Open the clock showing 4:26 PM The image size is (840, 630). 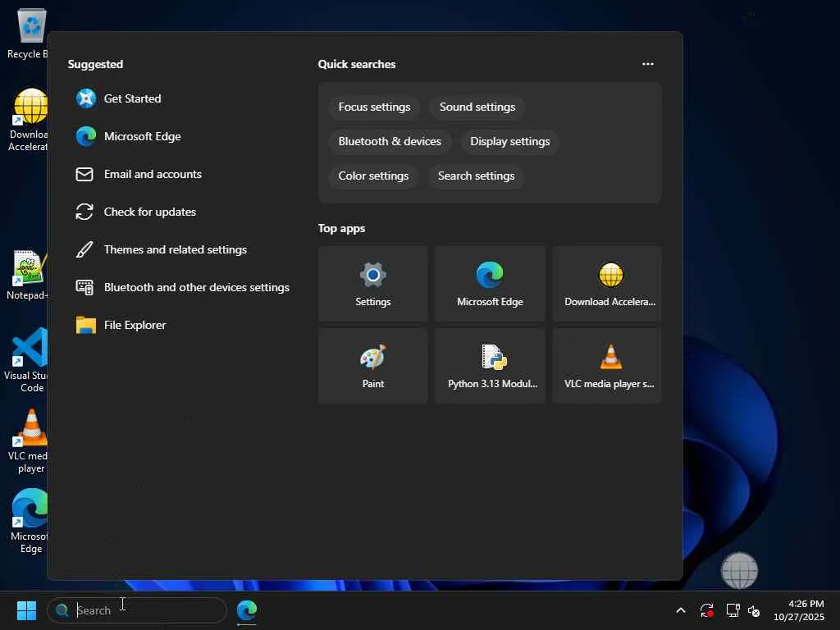tap(799, 610)
